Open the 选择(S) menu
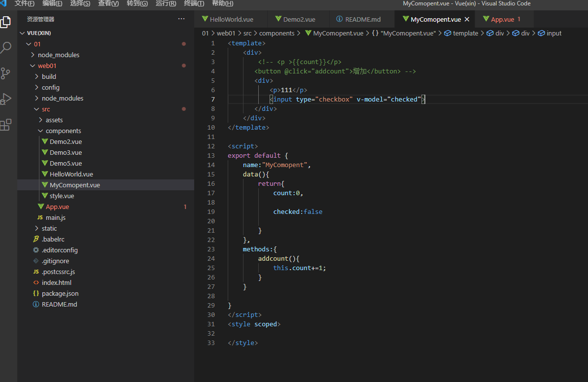 (x=80, y=3)
